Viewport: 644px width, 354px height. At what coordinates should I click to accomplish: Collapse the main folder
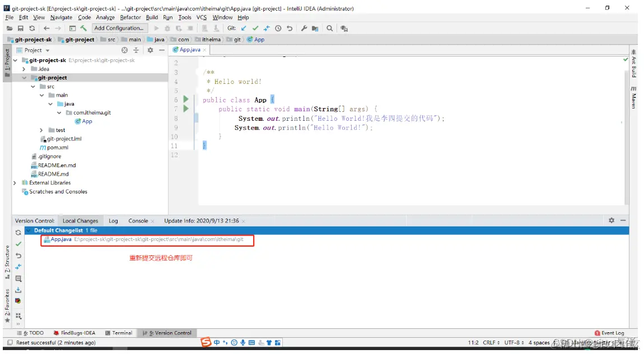pyautogui.click(x=41, y=95)
